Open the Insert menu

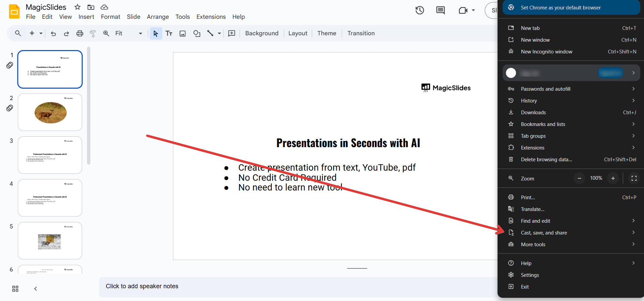(x=86, y=17)
